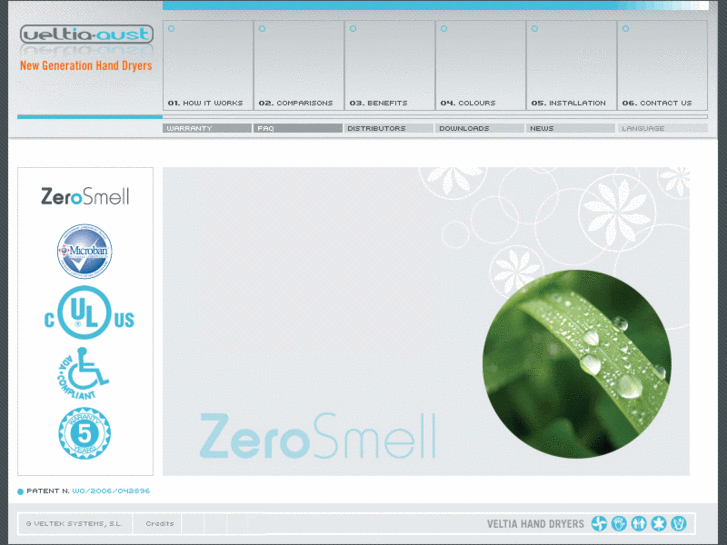Click the circle marker above How It Works
The width and height of the screenshot is (727, 545).
click(171, 29)
